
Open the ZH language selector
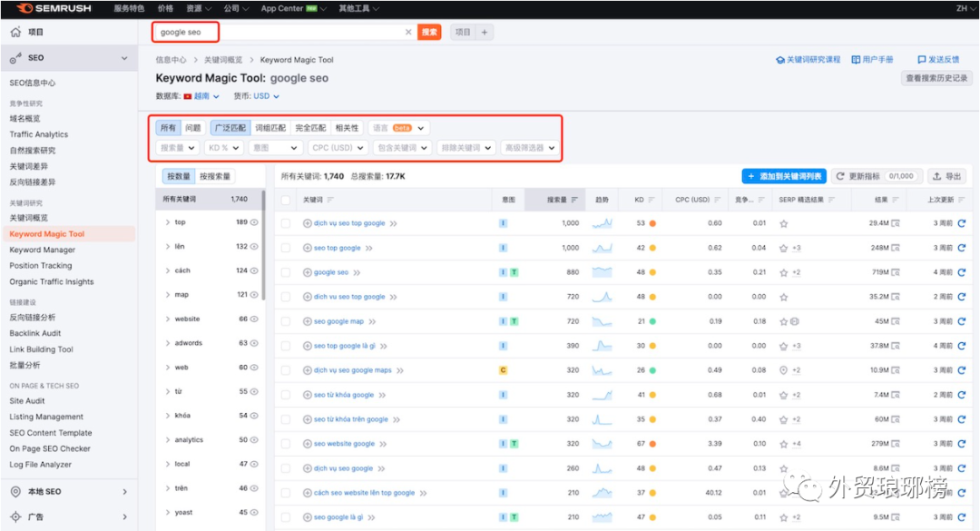click(965, 8)
